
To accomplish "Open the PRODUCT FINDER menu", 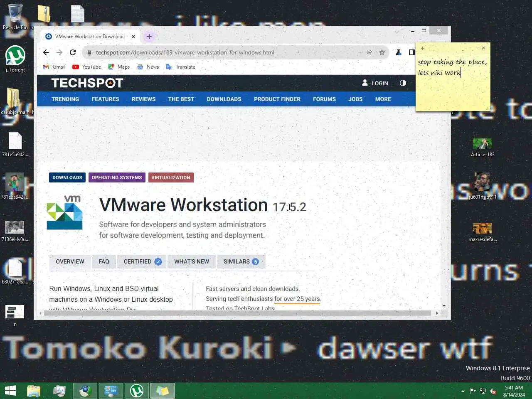I will [277, 99].
